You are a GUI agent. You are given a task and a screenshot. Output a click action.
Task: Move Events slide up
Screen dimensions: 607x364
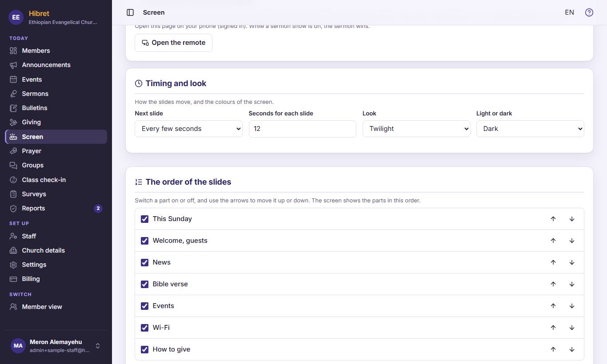[553, 306]
